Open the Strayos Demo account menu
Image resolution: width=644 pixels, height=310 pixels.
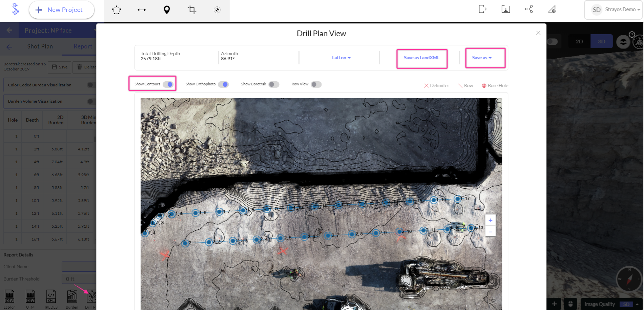coord(614,10)
